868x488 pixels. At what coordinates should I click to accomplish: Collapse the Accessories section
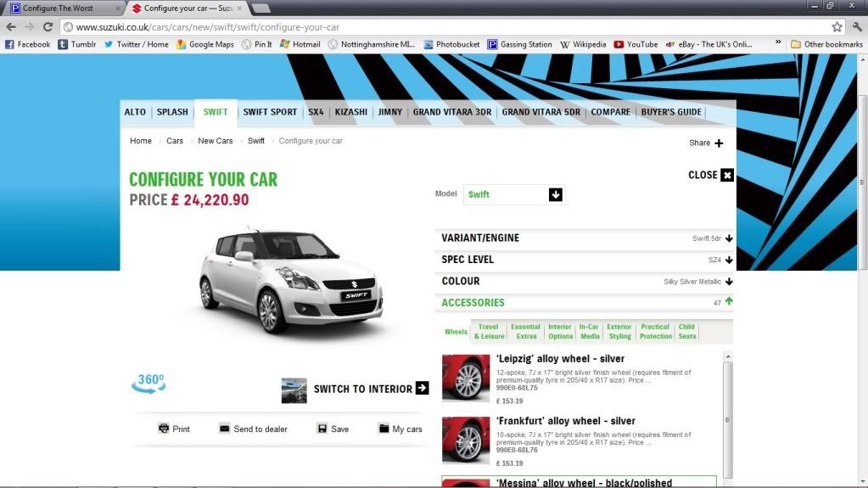pyautogui.click(x=585, y=302)
